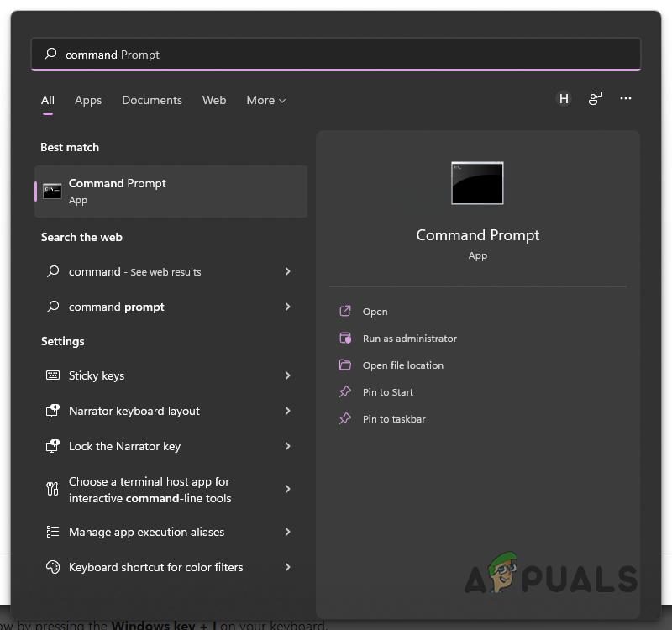Image resolution: width=672 pixels, height=630 pixels.
Task: Select the All tab
Action: [48, 100]
